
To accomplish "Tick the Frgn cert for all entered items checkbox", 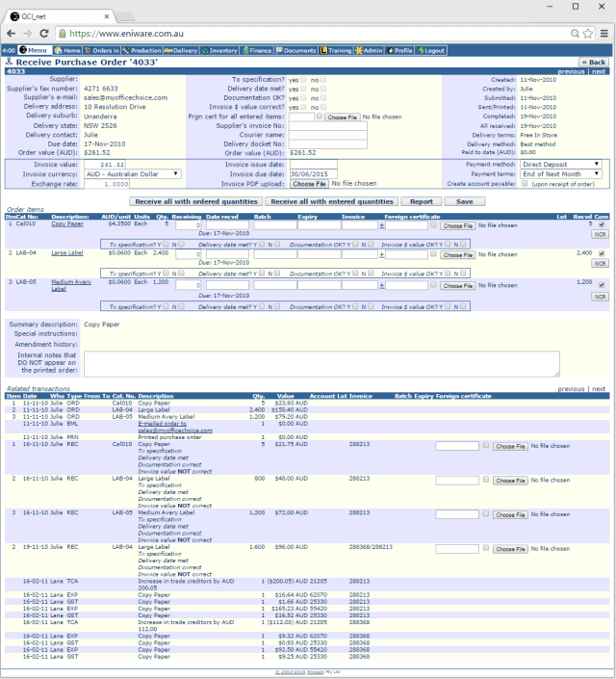I will tap(320, 117).
